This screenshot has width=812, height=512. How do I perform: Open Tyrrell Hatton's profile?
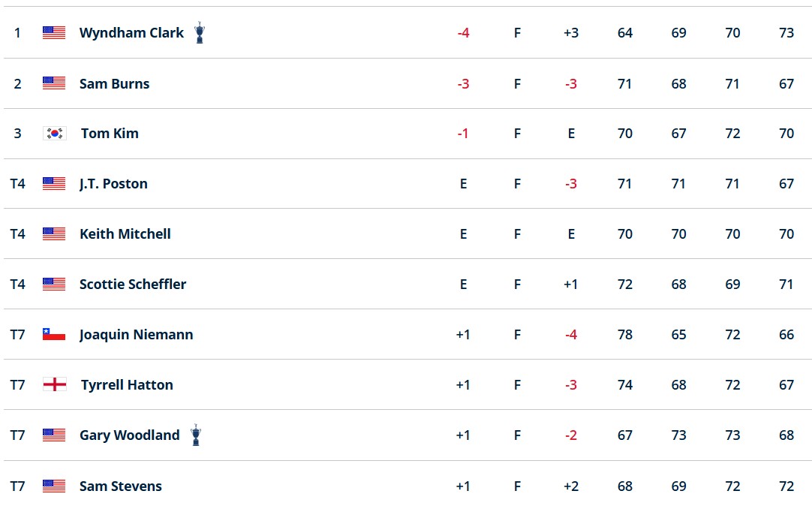pos(127,385)
